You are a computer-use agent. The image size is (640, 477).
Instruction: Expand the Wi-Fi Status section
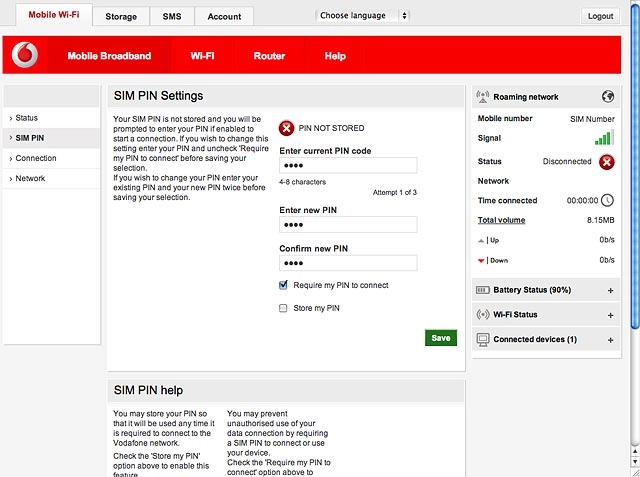click(611, 315)
